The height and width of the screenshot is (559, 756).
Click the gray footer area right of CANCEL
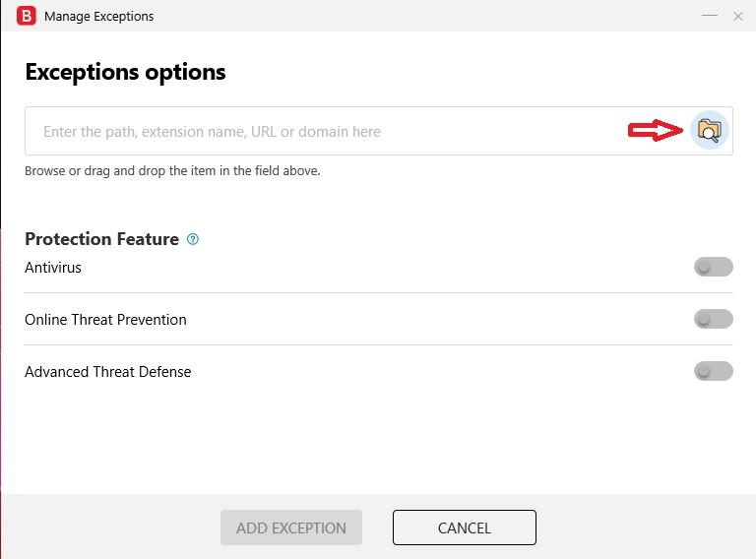pos(640,528)
